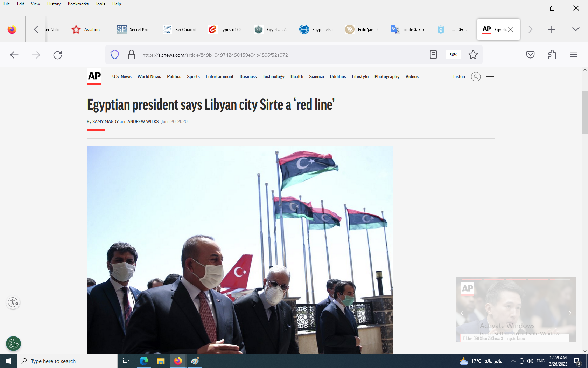Switch to the types of tab
The image size is (588, 368).
(224, 29)
